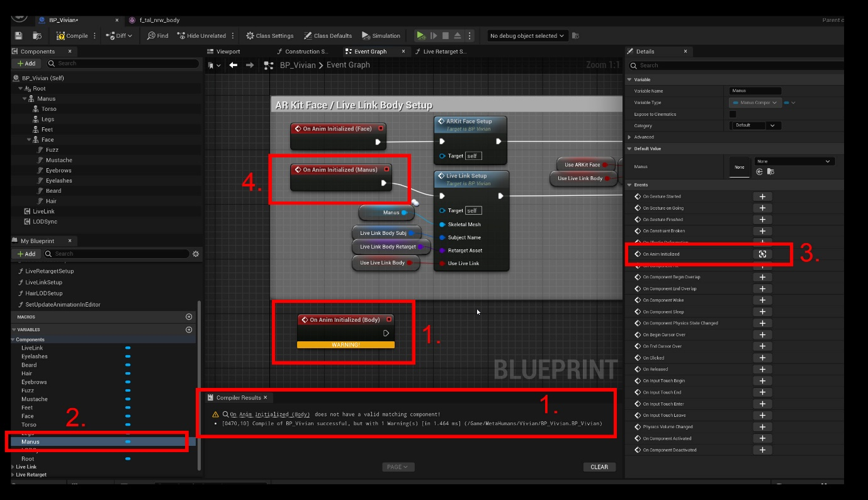Open the Construction Script tab
The width and height of the screenshot is (868, 500).
click(305, 52)
